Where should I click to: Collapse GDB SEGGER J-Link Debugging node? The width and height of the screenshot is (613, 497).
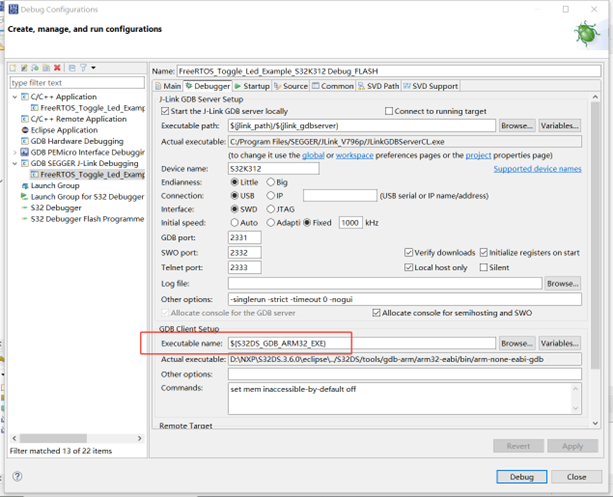tap(14, 163)
